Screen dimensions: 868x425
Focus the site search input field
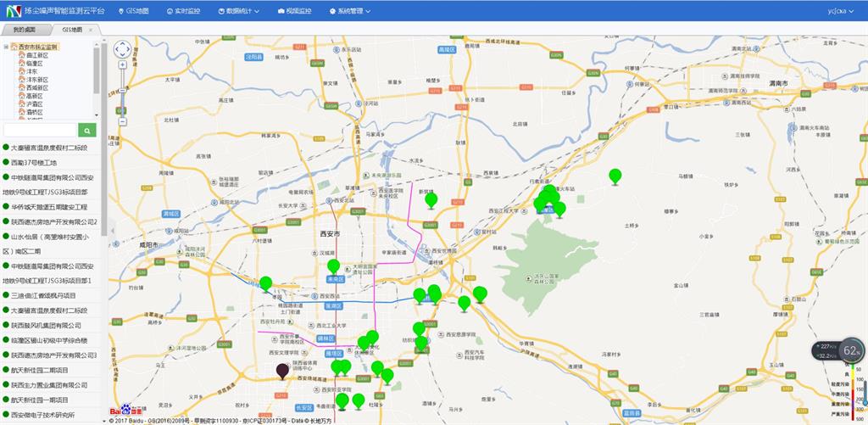pyautogui.click(x=40, y=131)
